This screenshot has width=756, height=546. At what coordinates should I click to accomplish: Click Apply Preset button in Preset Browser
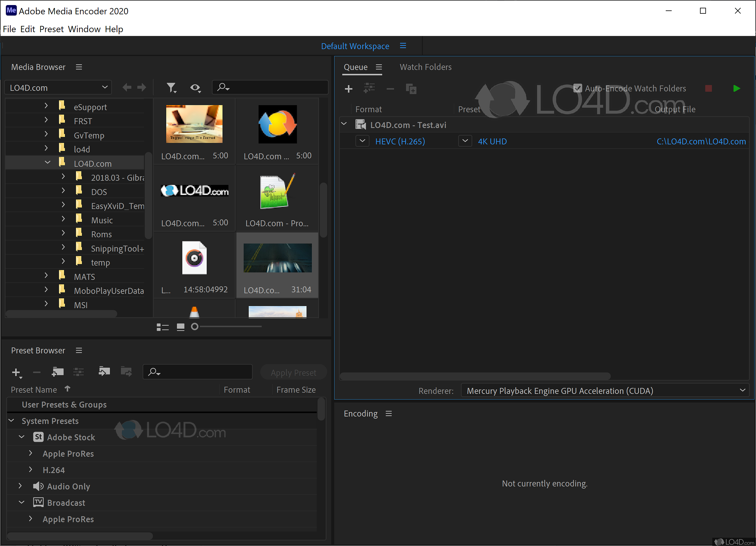click(292, 372)
